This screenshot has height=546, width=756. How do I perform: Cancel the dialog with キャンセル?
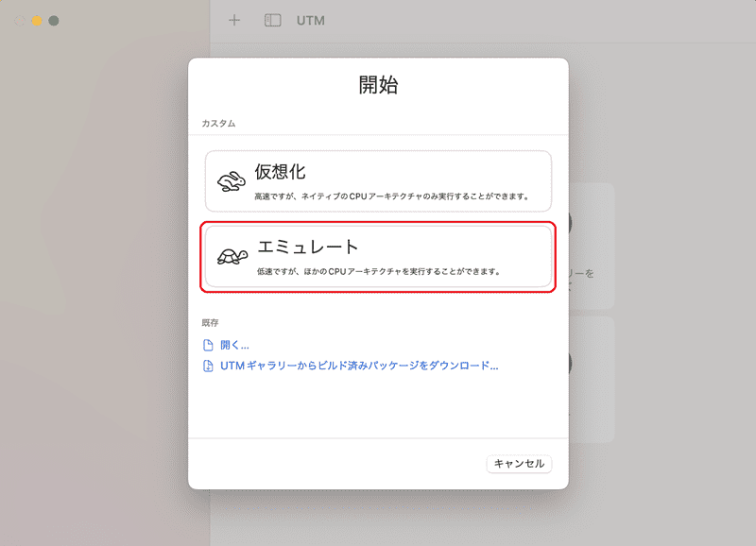coord(519,464)
